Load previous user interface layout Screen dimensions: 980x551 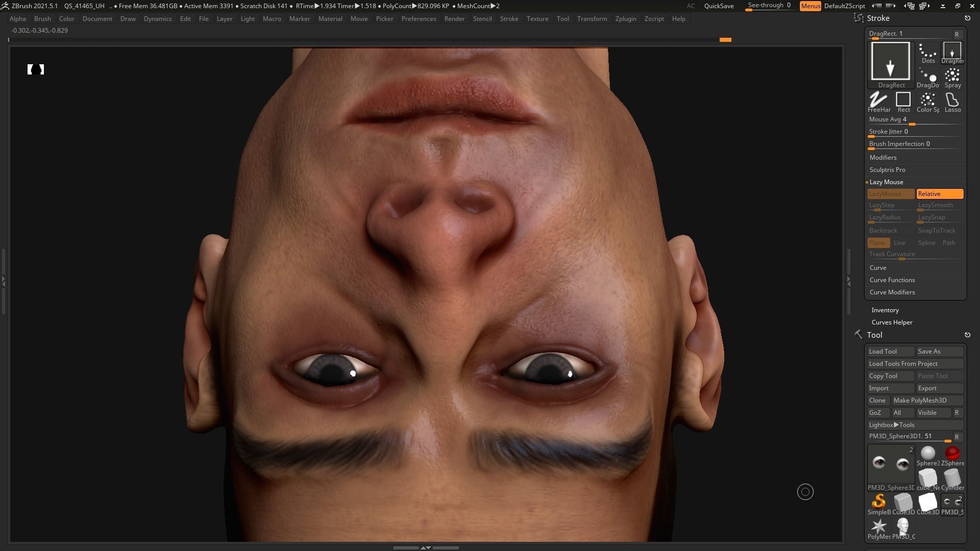[910, 6]
